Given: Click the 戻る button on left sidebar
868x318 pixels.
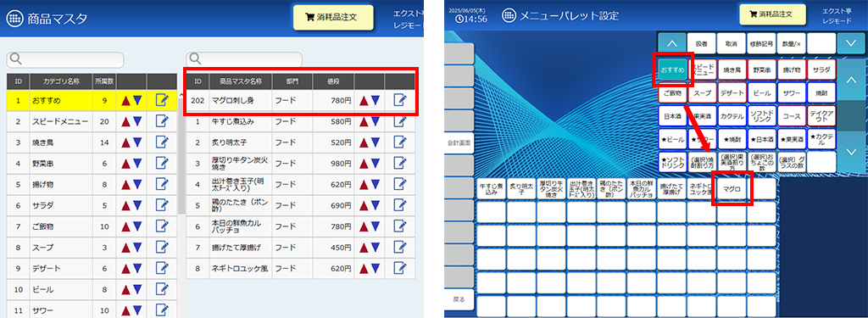Looking at the screenshot, I should tap(459, 299).
